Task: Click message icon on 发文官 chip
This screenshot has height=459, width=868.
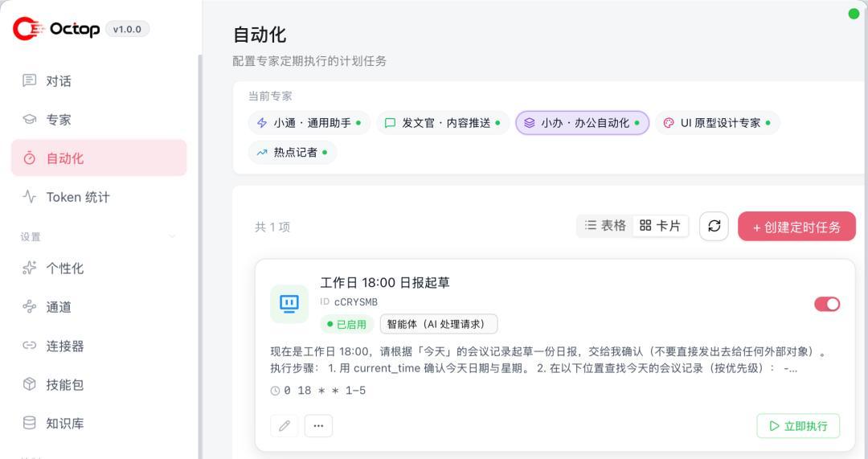Action: 391,123
